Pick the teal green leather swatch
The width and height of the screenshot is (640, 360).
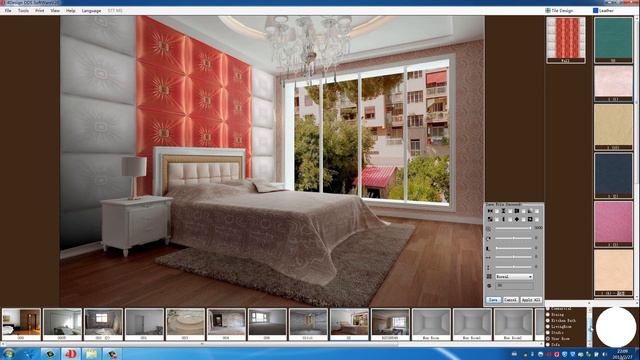[613, 40]
